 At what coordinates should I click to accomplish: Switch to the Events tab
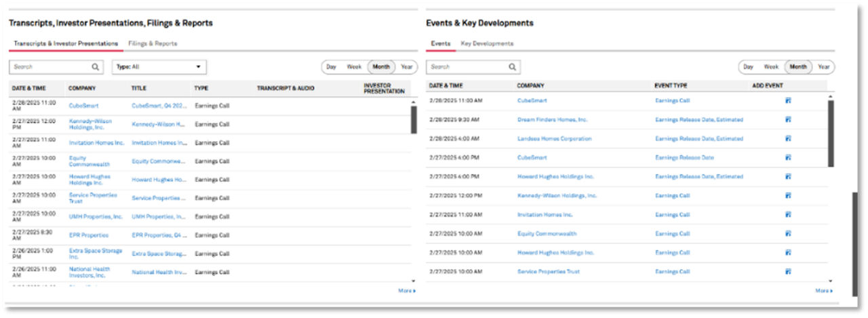[x=441, y=43]
